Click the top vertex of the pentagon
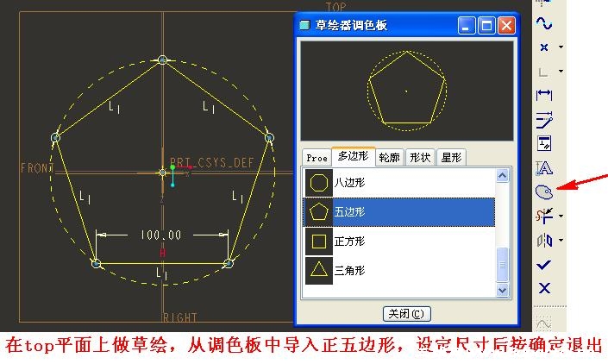The image size is (608, 364). (x=162, y=60)
